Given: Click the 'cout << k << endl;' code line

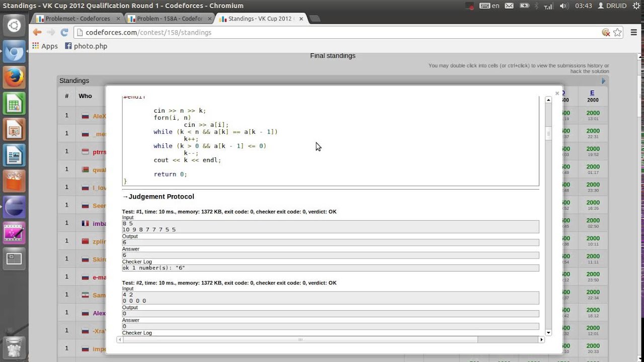Looking at the screenshot, I should [x=187, y=160].
